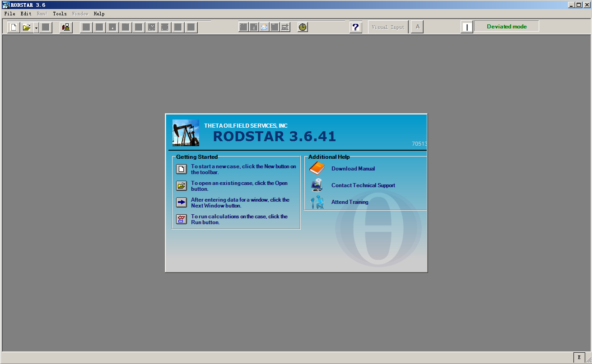
Task: Click the Open folder icon in the toolbar
Action: coord(27,28)
